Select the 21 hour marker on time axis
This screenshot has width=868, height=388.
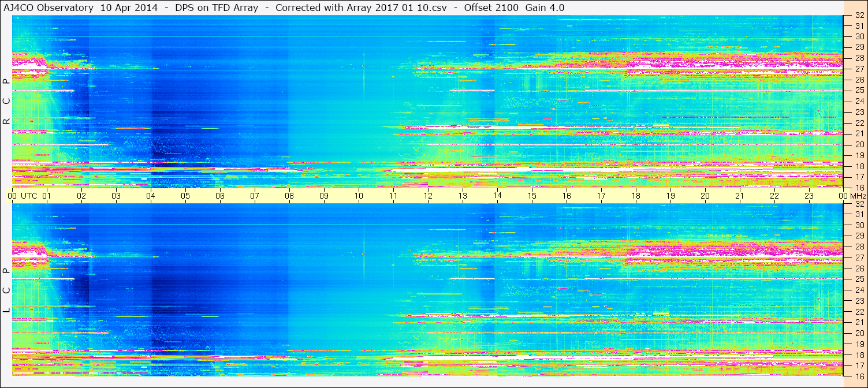point(740,196)
